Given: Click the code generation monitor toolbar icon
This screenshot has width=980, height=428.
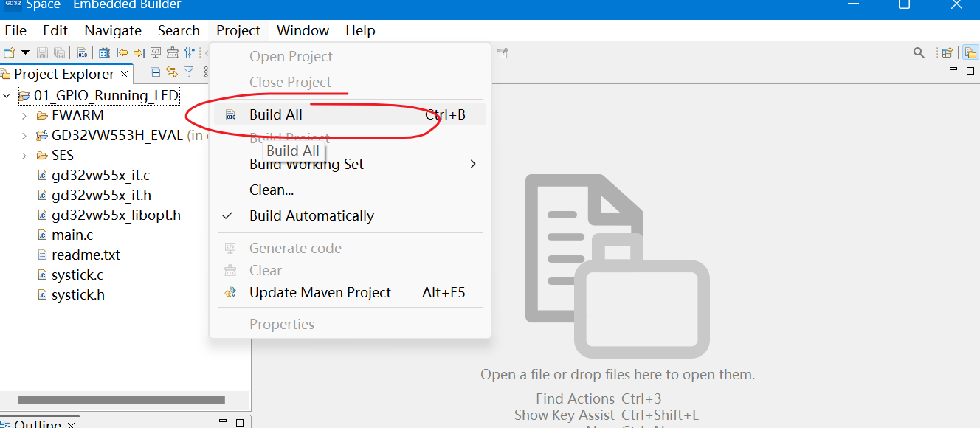Looking at the screenshot, I should 156,52.
